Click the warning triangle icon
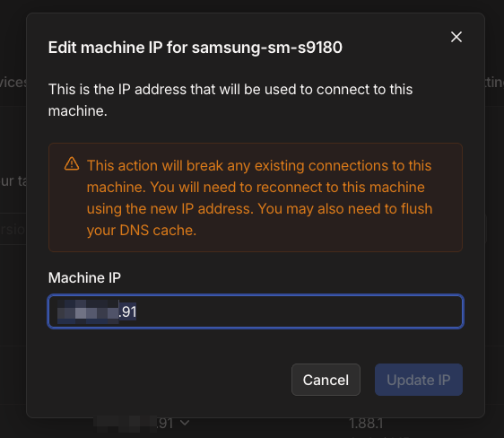504x438 pixels. 72,163
